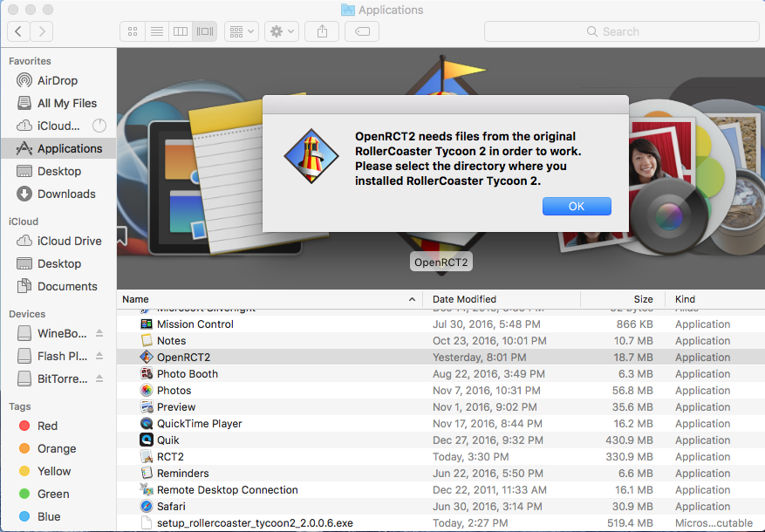This screenshot has width=765, height=532.
Task: Select the Safari app icon
Action: pos(147,507)
